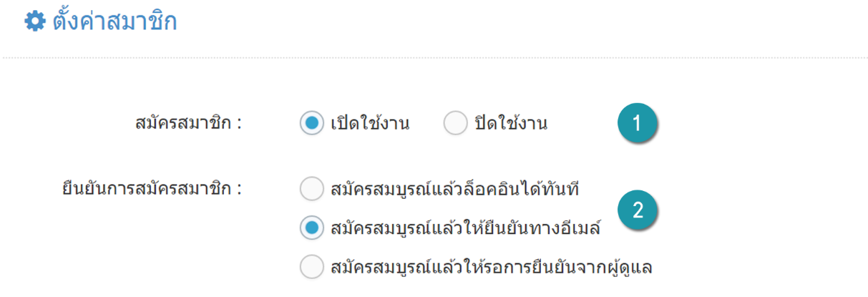Choose สมัครสมบูรณ์แล้วให้ยืนยันทางอีเมล์ radio option
This screenshot has width=868, height=297.
[312, 229]
